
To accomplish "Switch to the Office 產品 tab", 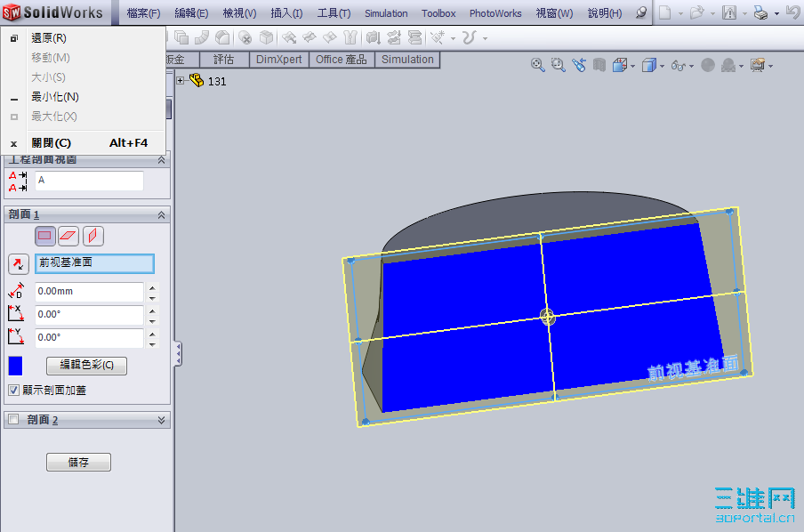I will click(342, 60).
